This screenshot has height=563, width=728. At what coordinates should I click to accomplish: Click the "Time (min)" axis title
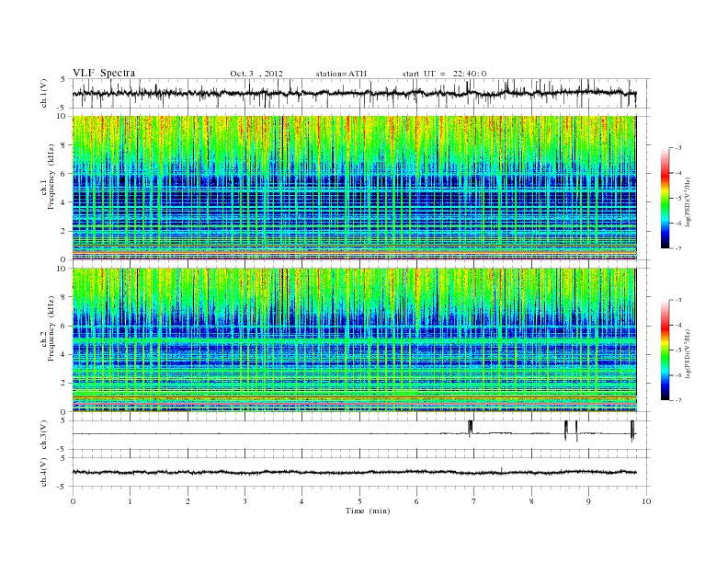click(368, 511)
